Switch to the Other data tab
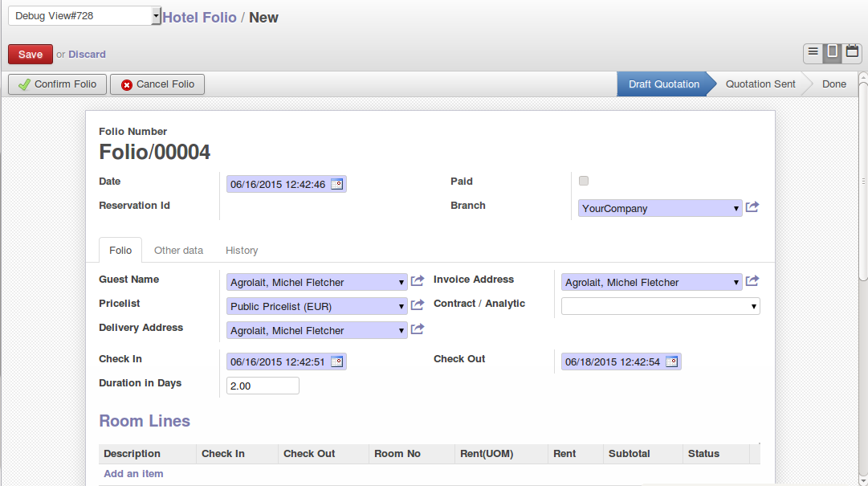The width and height of the screenshot is (868, 486). click(178, 251)
